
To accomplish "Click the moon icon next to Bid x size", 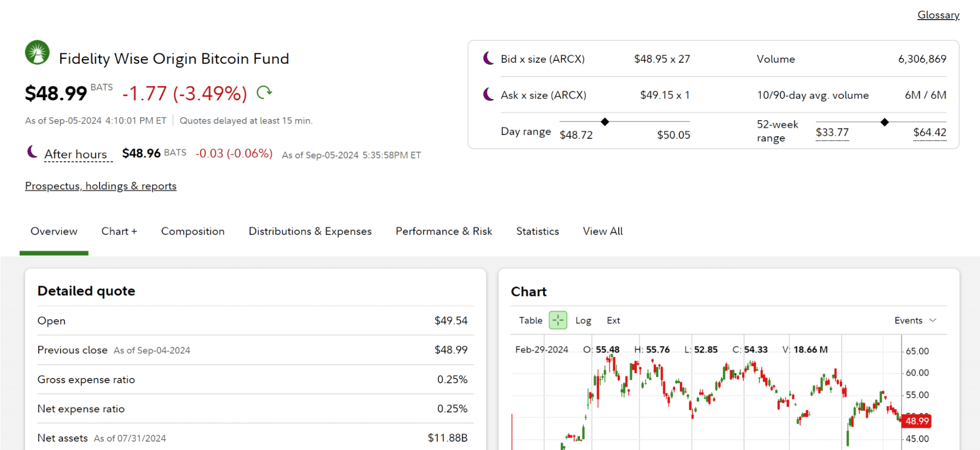I will point(488,58).
